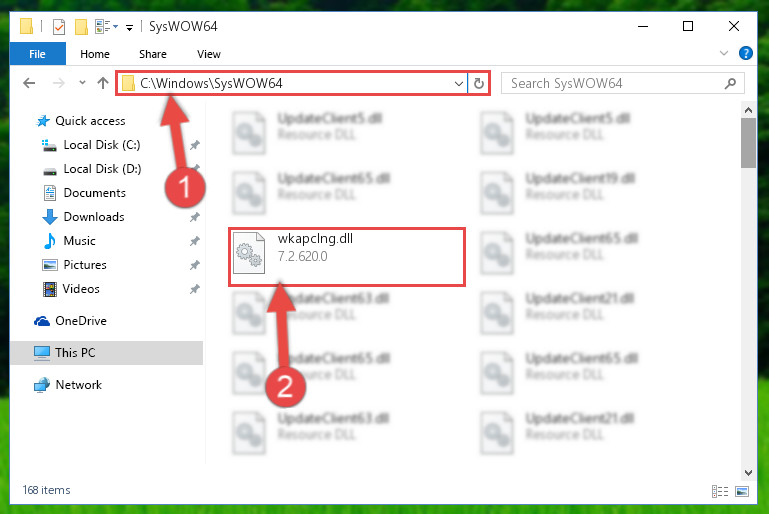Image resolution: width=769 pixels, height=514 pixels.
Task: Click the Up one level arrow
Action: tap(103, 83)
